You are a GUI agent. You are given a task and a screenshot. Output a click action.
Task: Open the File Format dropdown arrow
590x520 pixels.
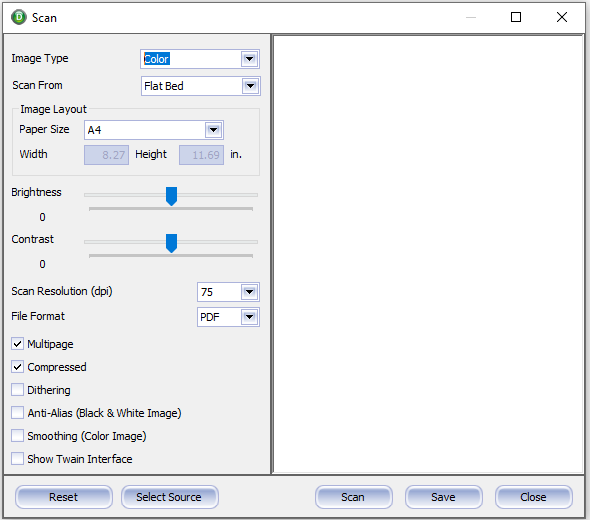[249, 317]
